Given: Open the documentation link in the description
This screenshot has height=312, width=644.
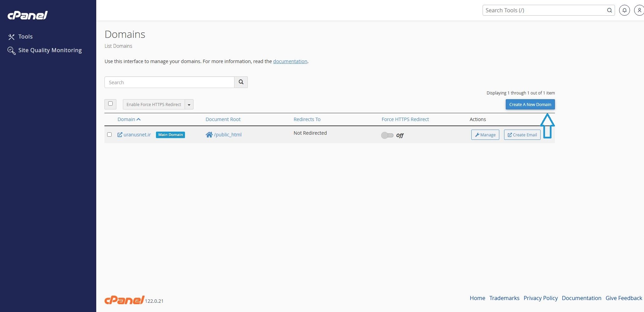Looking at the screenshot, I should pyautogui.click(x=290, y=61).
